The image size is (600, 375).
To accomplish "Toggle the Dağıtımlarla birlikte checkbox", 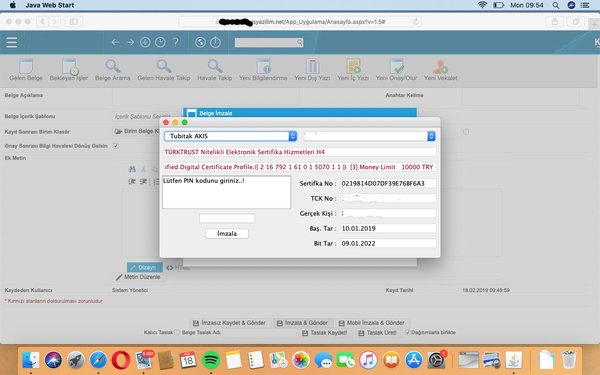I will click(408, 332).
